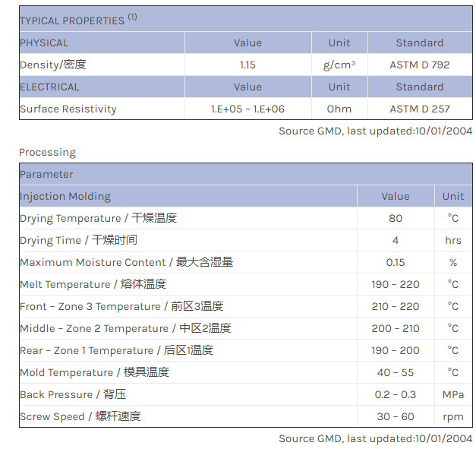The height and width of the screenshot is (449, 476).
Task: Select the Injection Molding header row
Action: click(x=65, y=196)
